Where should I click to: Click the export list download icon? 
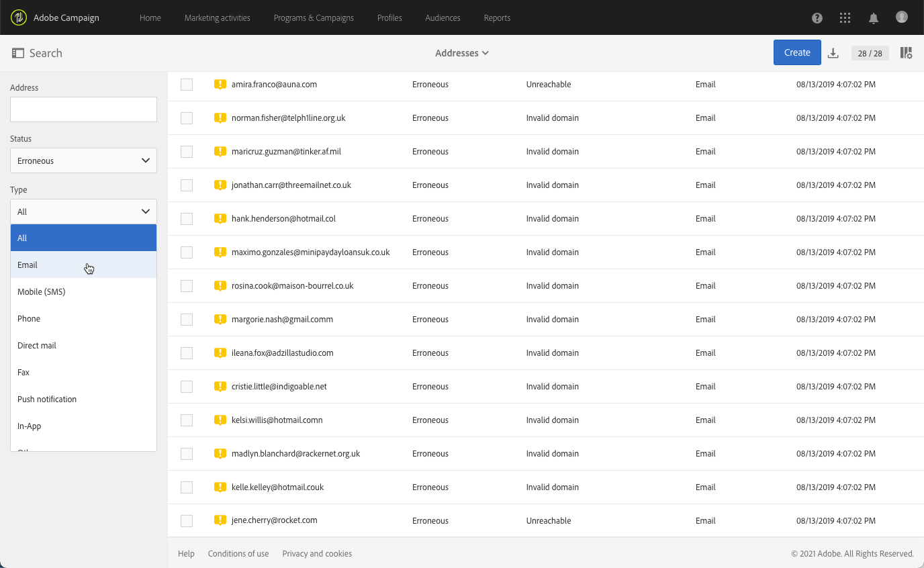[x=833, y=53]
